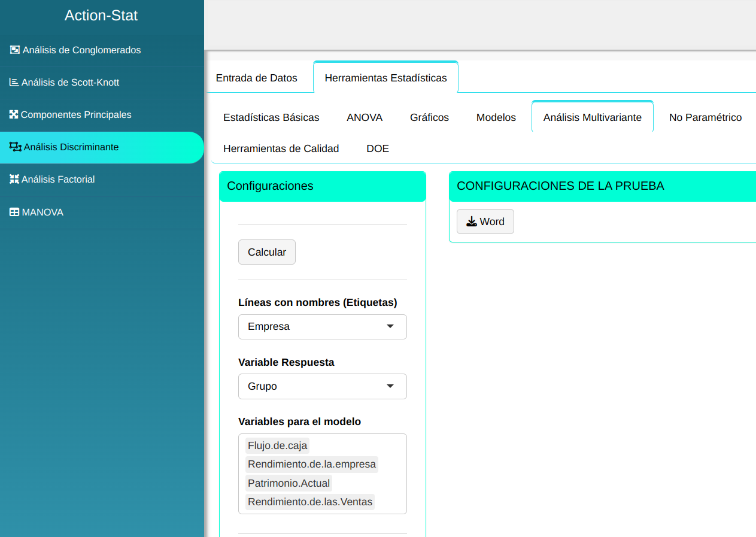
Task: Select the Patrimonio.Actual variable tag
Action: [x=289, y=483]
